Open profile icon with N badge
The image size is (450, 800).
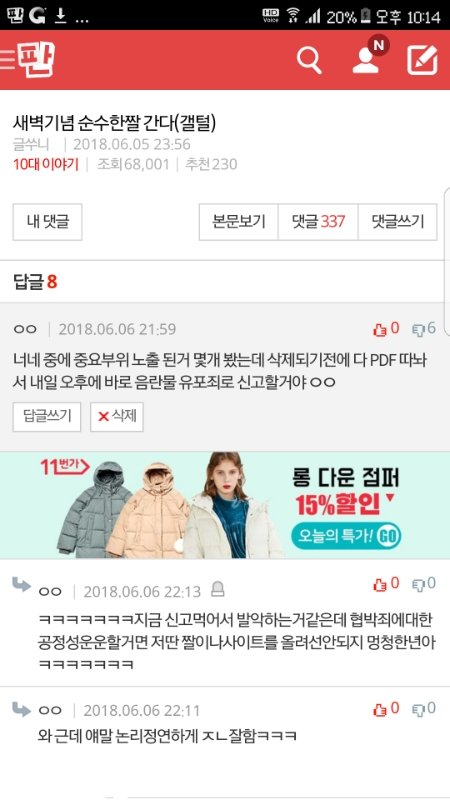click(x=368, y=57)
